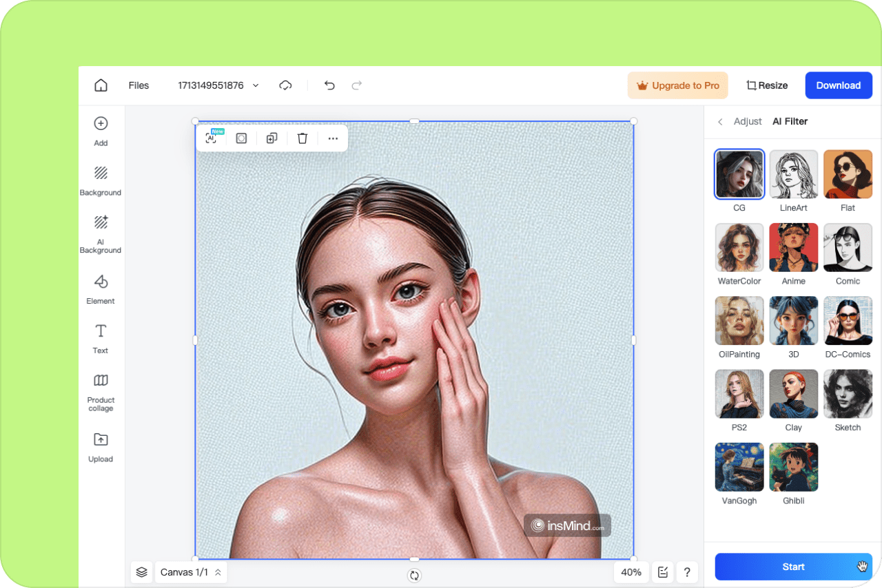Open the Element panel
This screenshot has height=588, width=882.
click(x=101, y=290)
